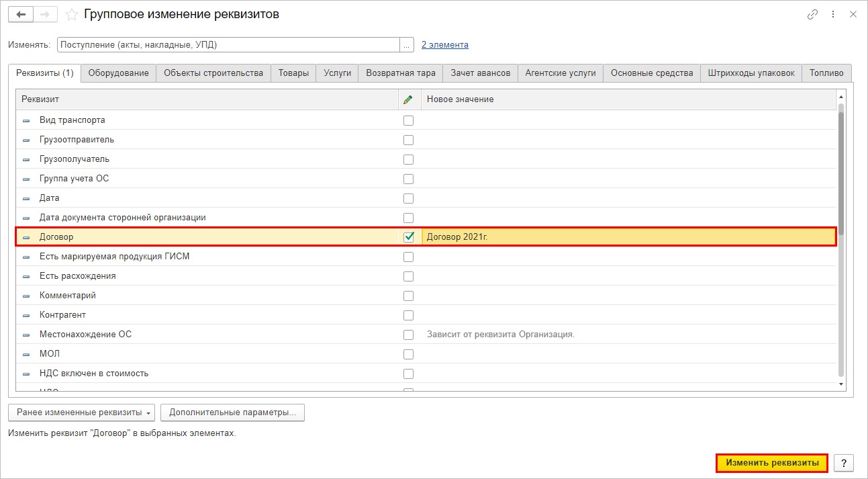Check the Дата attribute checkbox

click(408, 199)
